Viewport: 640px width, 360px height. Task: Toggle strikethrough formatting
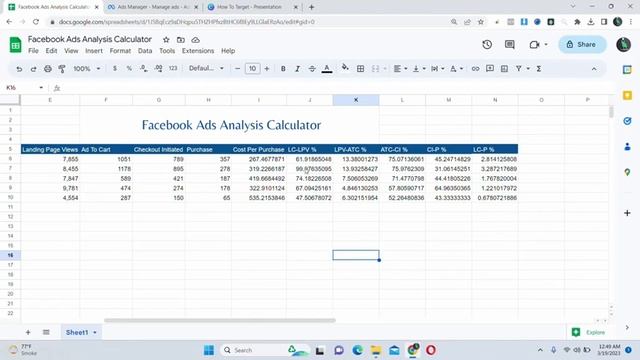312,69
